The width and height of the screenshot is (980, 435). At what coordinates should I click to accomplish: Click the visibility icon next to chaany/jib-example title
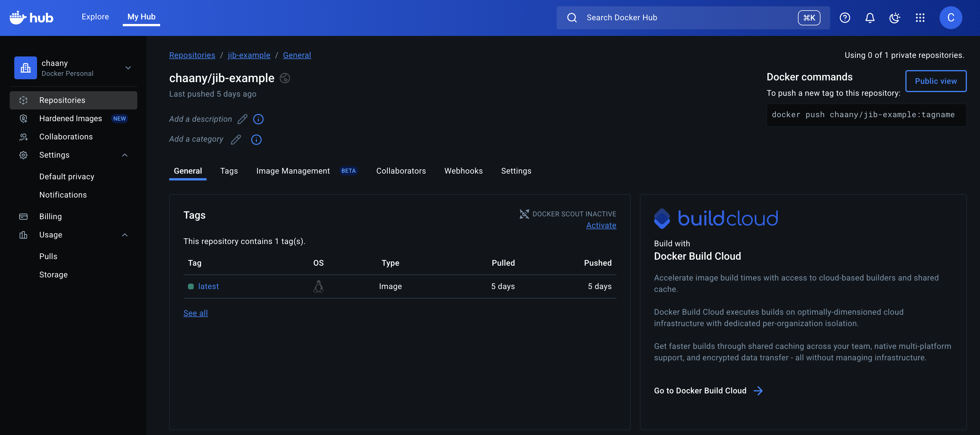285,78
